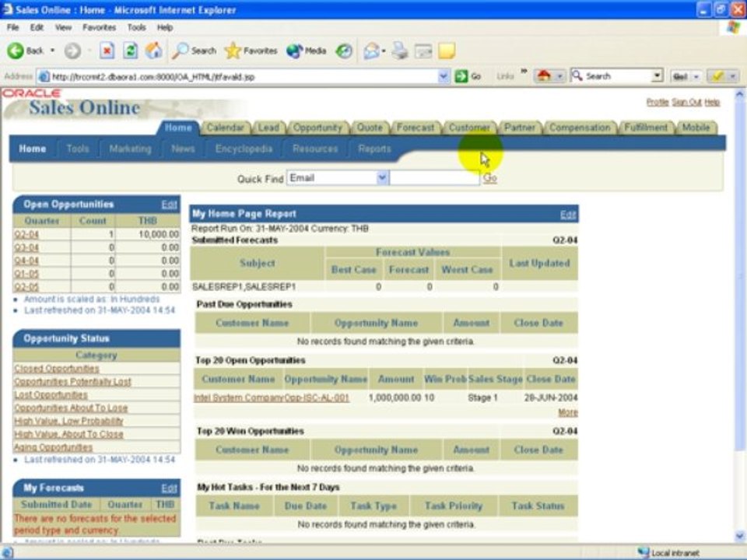Click the Quick Find Go link
This screenshot has width=747, height=560.
(489, 178)
